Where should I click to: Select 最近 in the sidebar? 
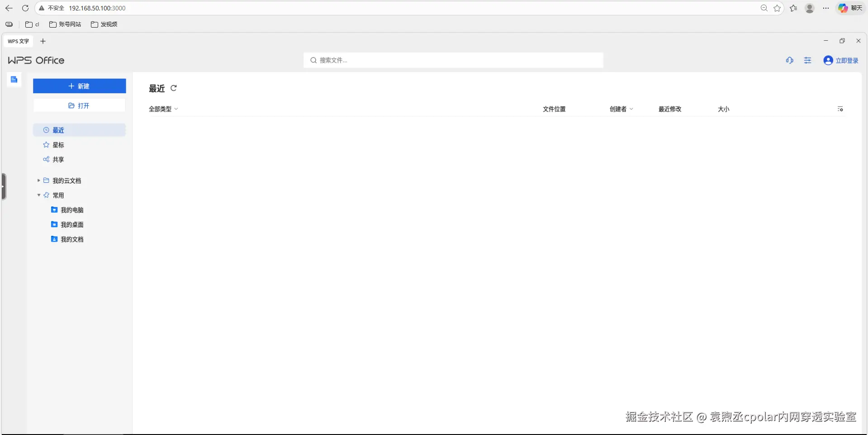[80, 130]
